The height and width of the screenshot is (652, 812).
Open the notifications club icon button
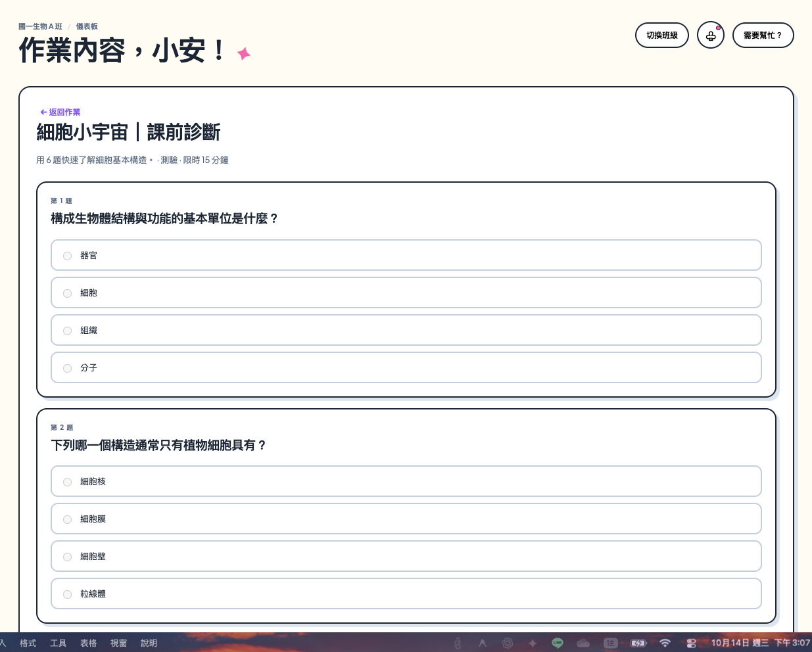pos(711,35)
